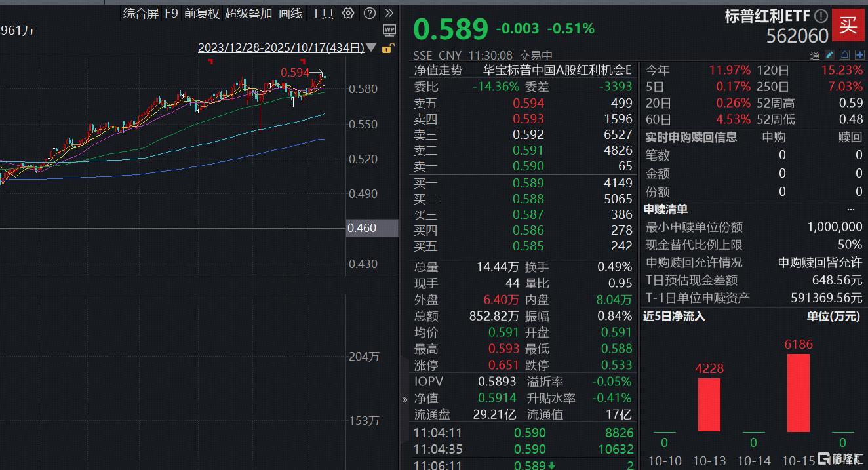This screenshot has height=470, width=868.
Task: Collapse quote panel with side chevron
Action: [404, 399]
